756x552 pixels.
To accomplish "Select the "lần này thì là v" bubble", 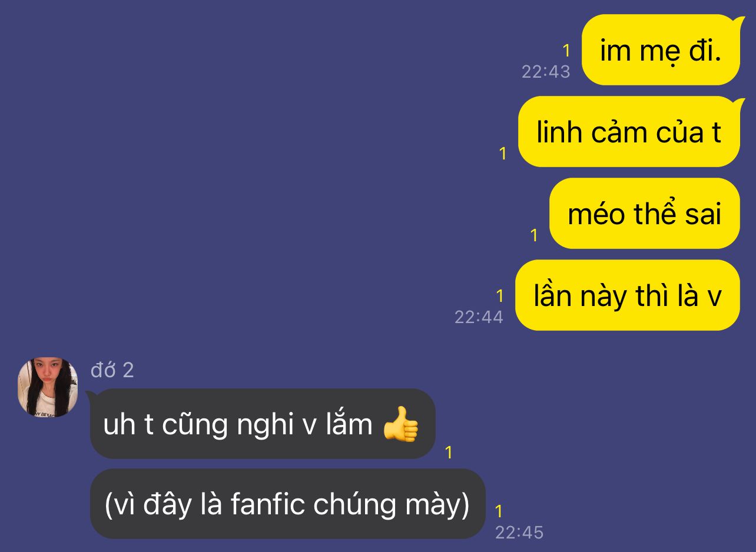I will click(628, 295).
